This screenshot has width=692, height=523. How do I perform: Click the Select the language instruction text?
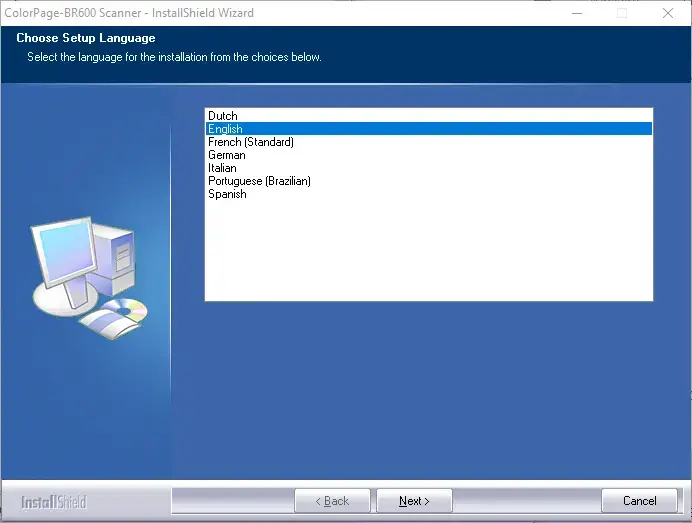coord(174,57)
